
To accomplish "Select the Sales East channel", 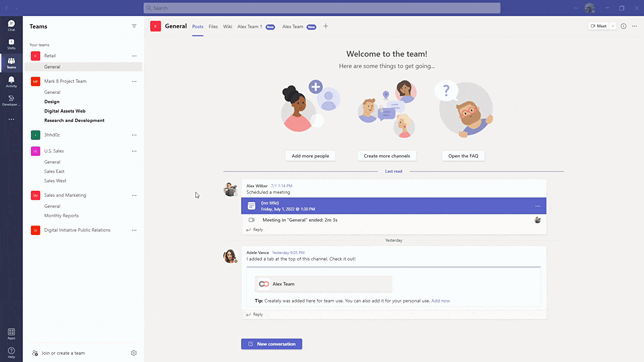I will coord(54,171).
